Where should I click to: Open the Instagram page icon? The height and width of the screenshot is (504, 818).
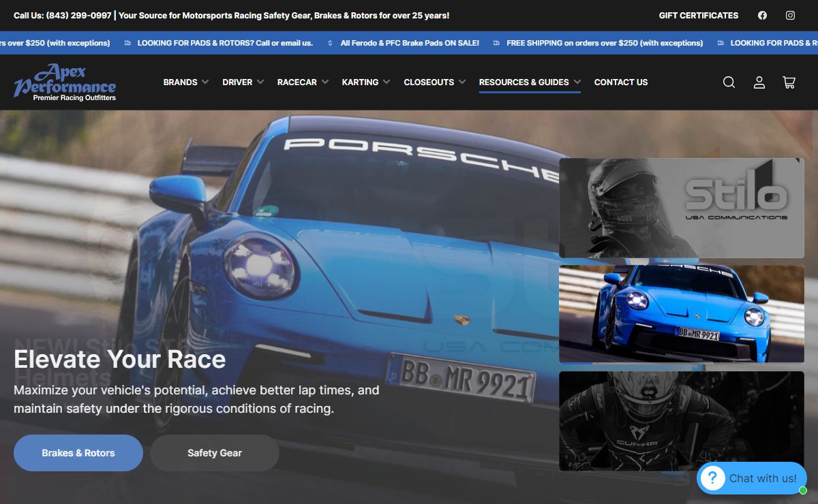pyautogui.click(x=790, y=15)
